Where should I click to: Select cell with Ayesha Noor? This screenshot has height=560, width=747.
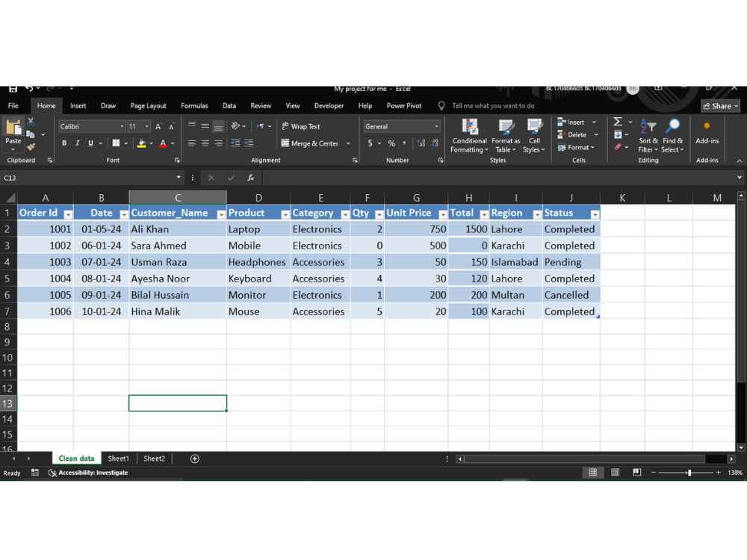pyautogui.click(x=178, y=279)
